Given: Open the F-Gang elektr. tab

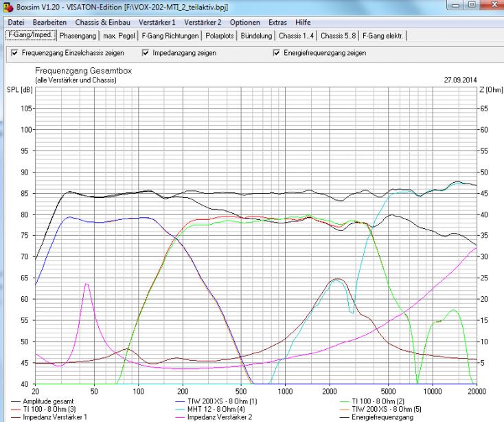Looking at the screenshot, I should [383, 35].
